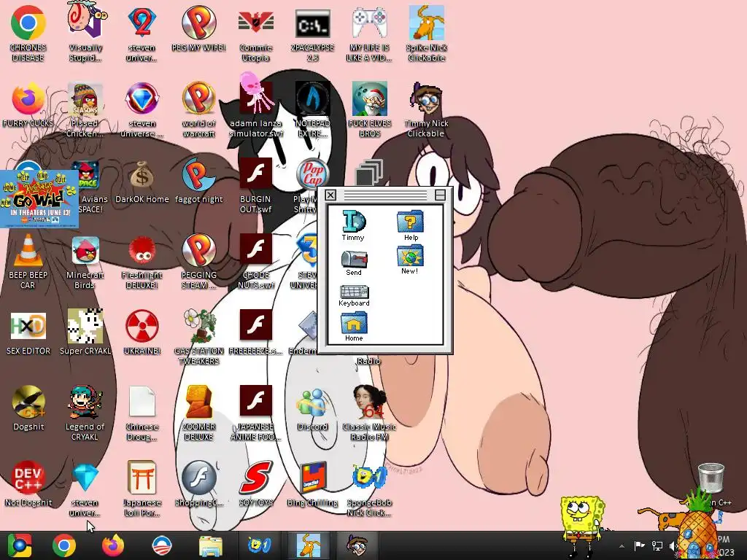The height and width of the screenshot is (560, 747).
Task: Select the NOTEPAD EXTRE... desktop icon
Action: pos(312,109)
